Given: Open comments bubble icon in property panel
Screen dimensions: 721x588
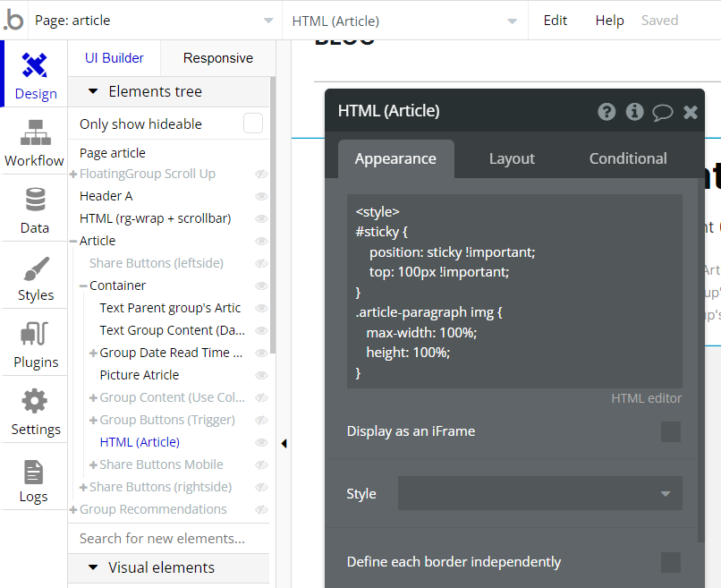Looking at the screenshot, I should click(x=663, y=112).
